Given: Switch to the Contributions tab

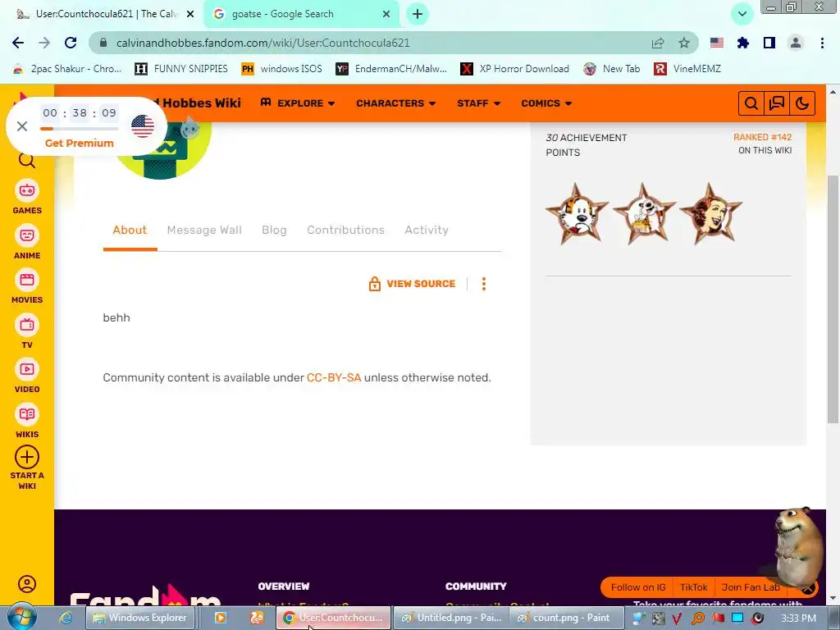Looking at the screenshot, I should (x=345, y=231).
